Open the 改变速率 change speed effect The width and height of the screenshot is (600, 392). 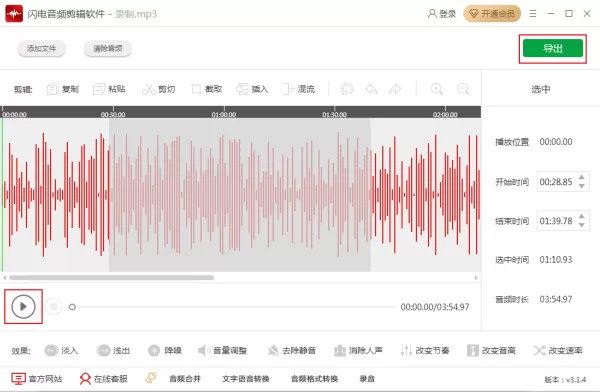558,350
